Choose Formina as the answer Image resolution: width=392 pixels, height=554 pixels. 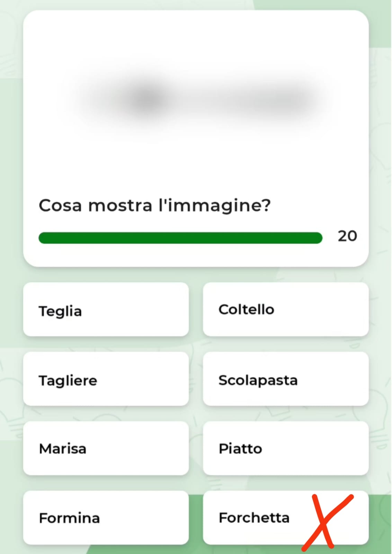106,518
